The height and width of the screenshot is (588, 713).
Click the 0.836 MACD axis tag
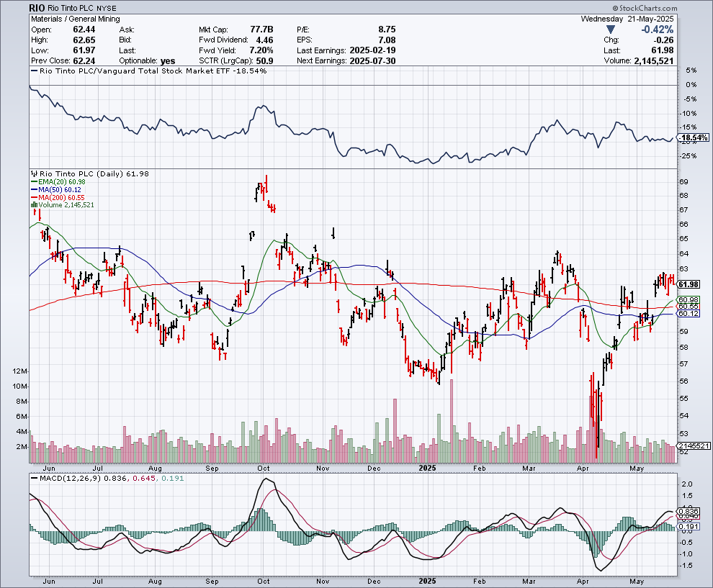[688, 511]
